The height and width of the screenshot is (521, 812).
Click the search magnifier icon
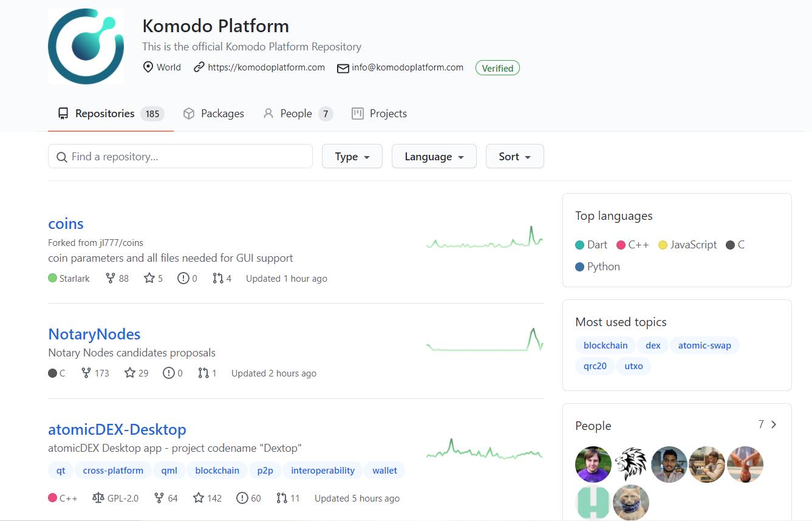61,157
